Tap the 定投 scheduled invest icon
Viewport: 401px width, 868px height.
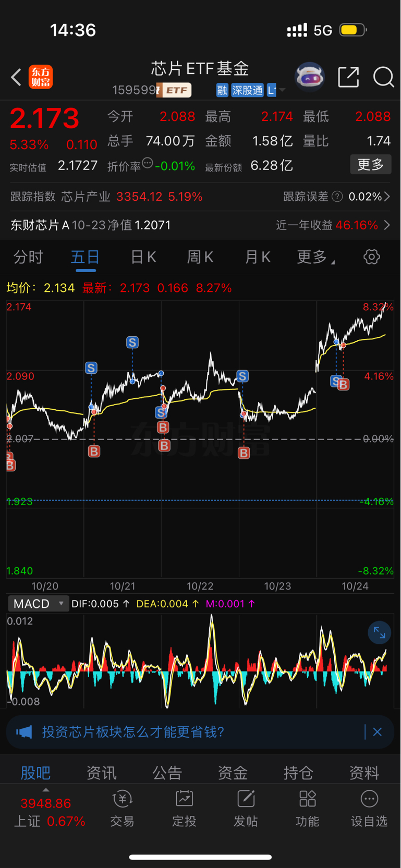[x=184, y=799]
